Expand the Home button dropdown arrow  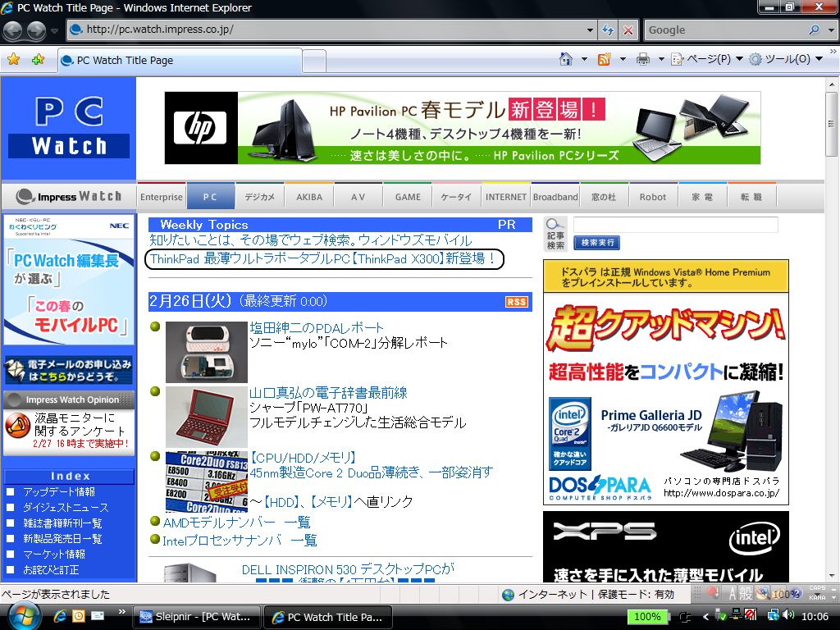click(584, 59)
